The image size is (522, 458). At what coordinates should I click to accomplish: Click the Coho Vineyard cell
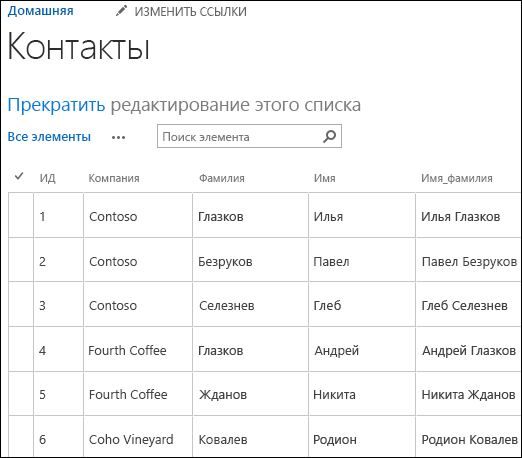click(x=138, y=437)
